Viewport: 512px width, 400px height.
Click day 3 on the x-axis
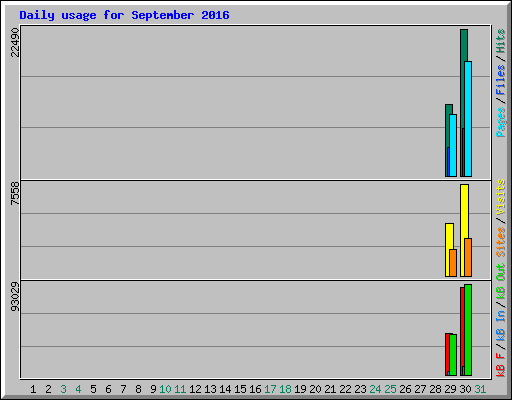pos(63,389)
